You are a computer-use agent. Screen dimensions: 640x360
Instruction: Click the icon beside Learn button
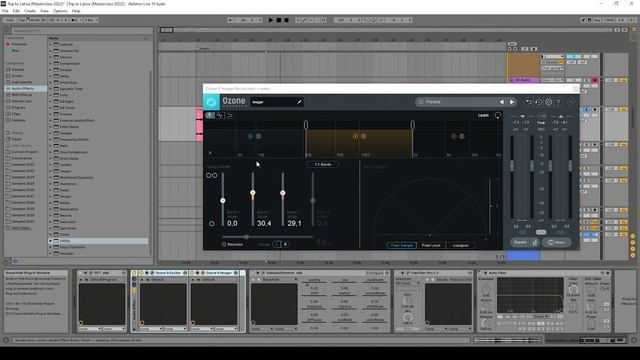click(498, 116)
